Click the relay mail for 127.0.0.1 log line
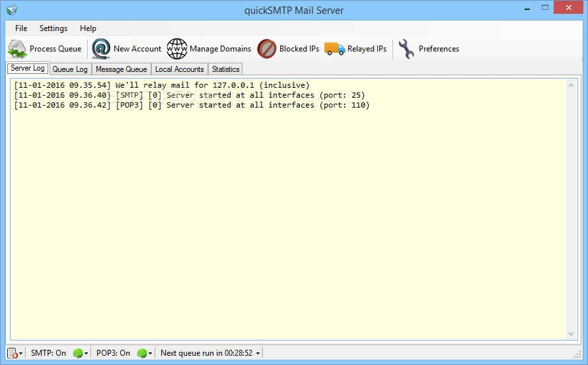588x365 pixels. click(162, 85)
